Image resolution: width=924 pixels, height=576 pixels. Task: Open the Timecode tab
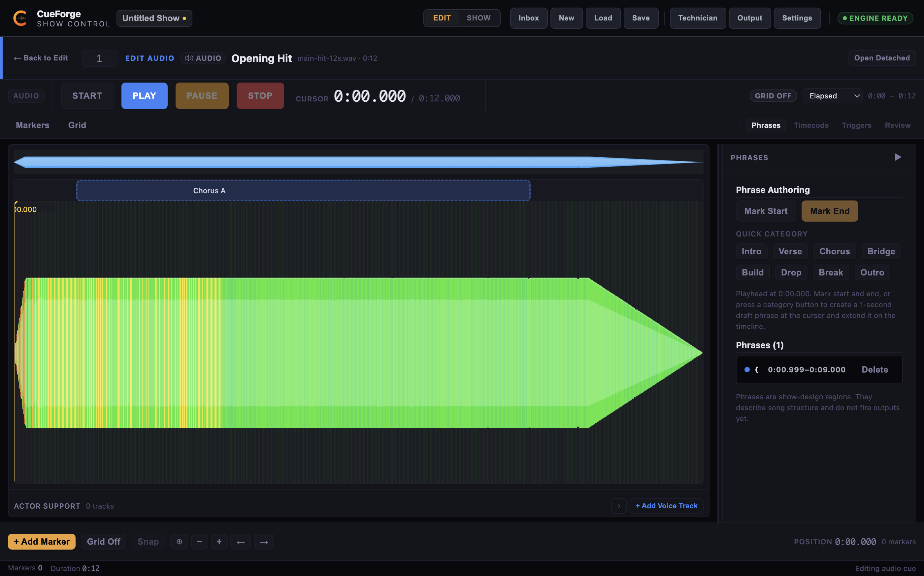coord(811,125)
